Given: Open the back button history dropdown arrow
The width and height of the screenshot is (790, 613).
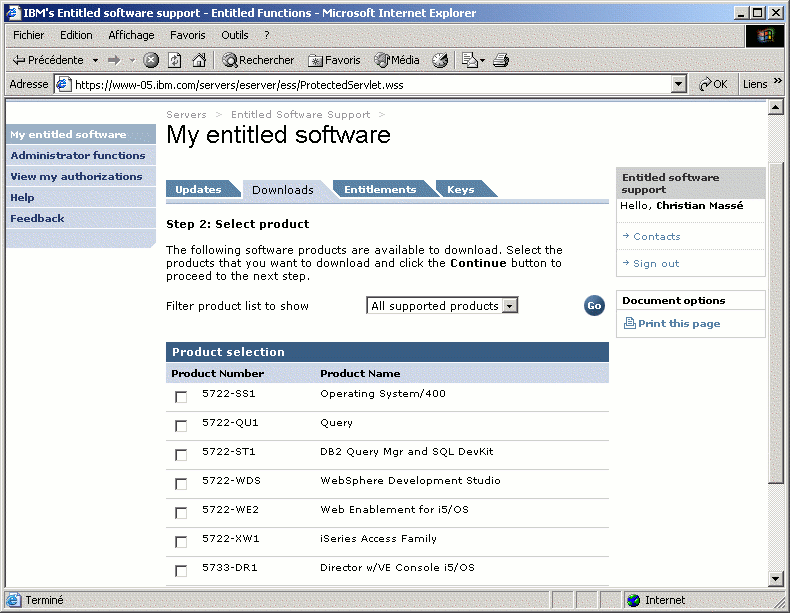Looking at the screenshot, I should 95,60.
